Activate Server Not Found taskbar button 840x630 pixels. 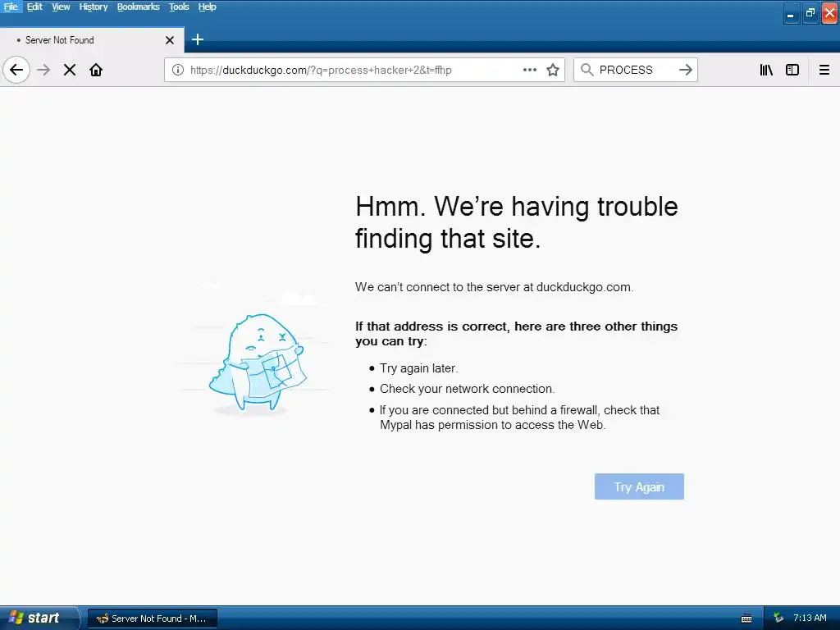152,619
